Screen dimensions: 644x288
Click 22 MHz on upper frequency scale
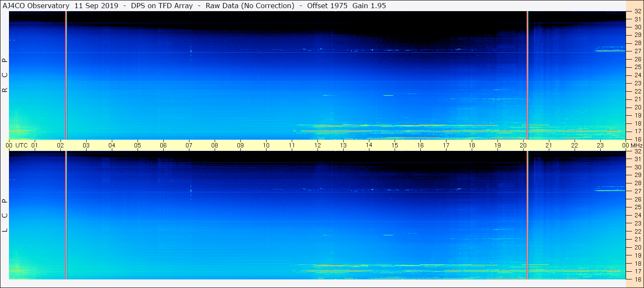(x=638, y=91)
